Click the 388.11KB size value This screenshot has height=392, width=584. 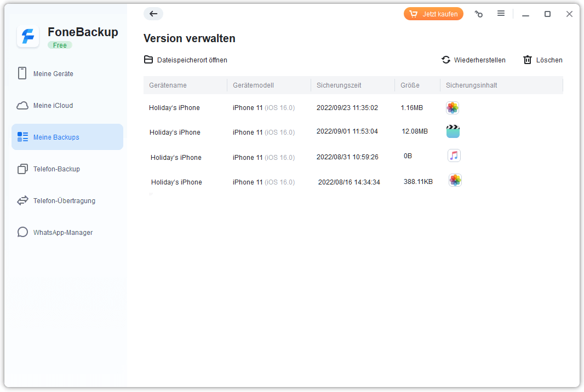tap(418, 182)
